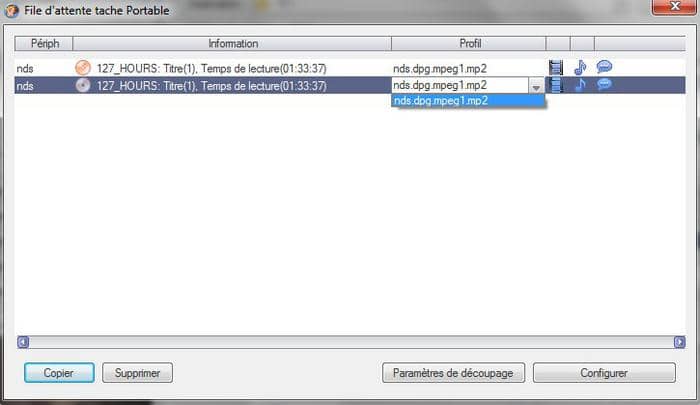
Task: Click the left arrow of horizontal scrollbar
Action: tap(23, 342)
